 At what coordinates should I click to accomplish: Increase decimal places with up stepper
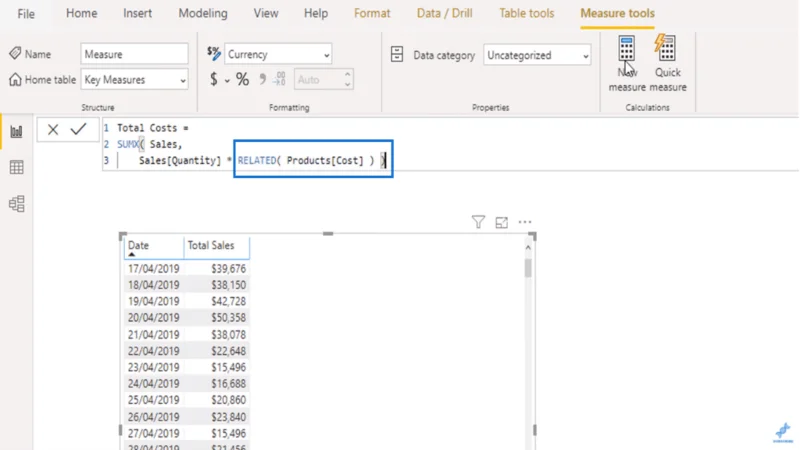coord(347,74)
